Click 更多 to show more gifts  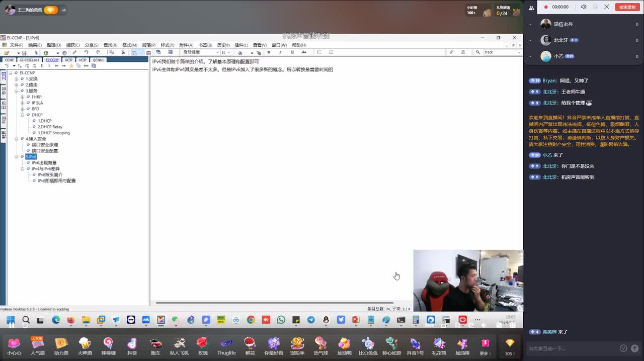click(485, 346)
